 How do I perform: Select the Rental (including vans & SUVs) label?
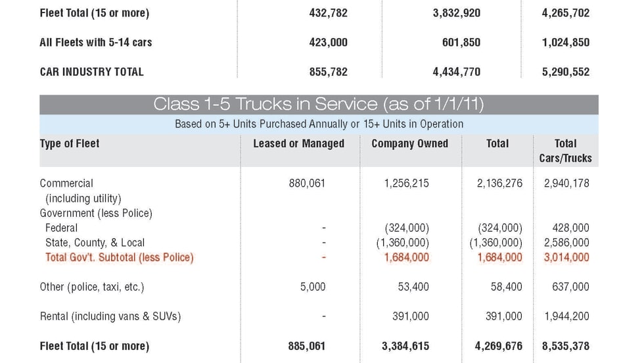coord(110,316)
